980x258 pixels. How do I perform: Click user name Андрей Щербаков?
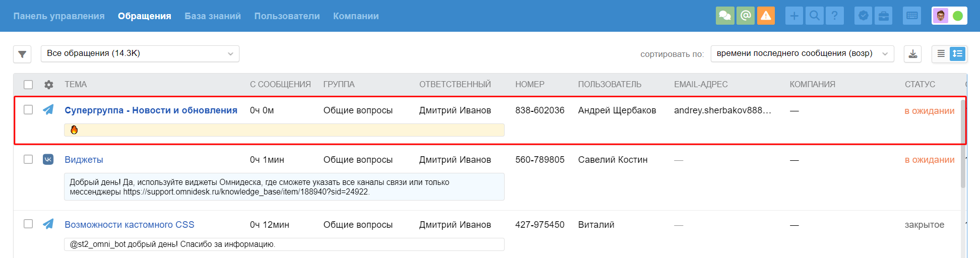[617, 110]
